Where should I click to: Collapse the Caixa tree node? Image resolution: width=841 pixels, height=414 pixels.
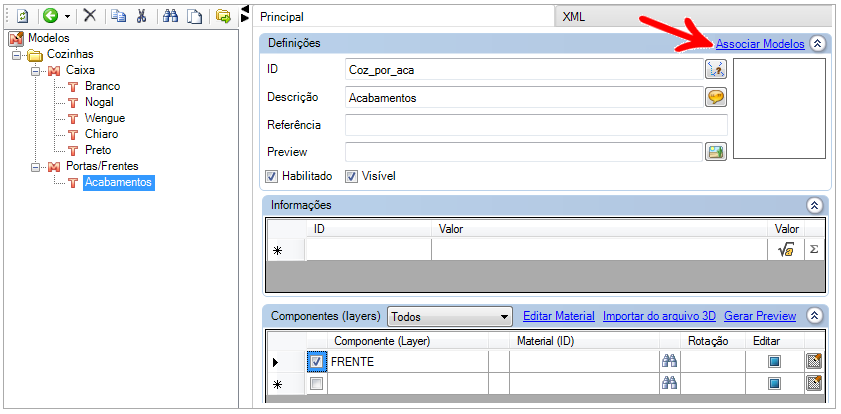(35, 71)
